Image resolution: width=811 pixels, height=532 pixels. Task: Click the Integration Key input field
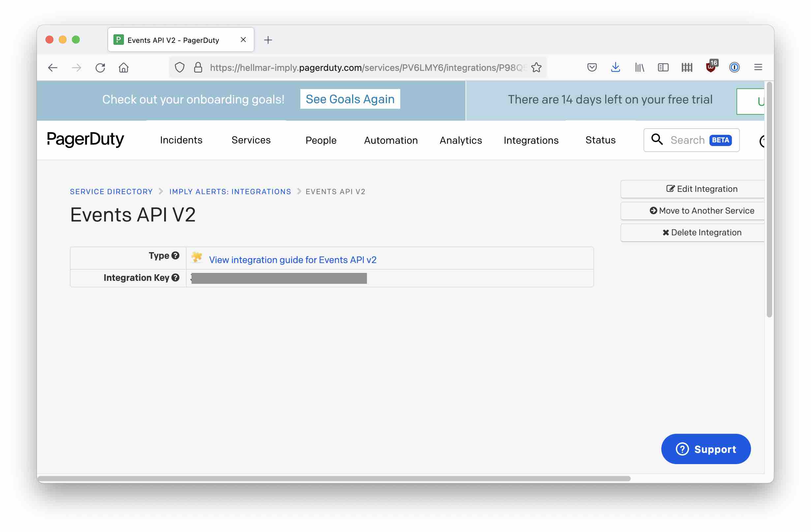[279, 278]
